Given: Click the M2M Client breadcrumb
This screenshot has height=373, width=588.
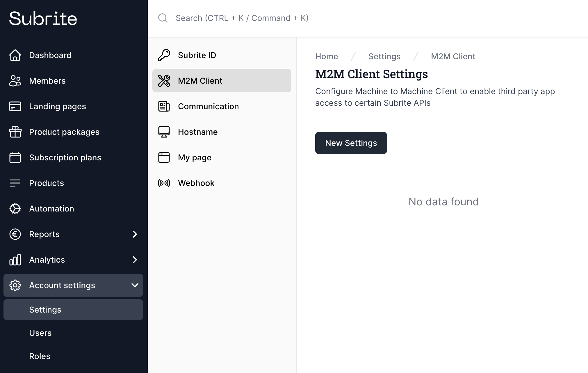Looking at the screenshot, I should pyautogui.click(x=453, y=56).
